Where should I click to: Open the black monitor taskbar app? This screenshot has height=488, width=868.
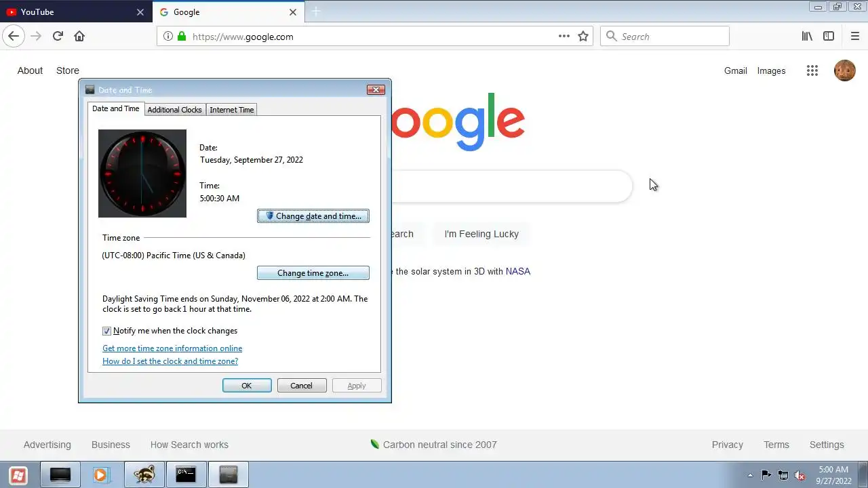tap(60, 475)
